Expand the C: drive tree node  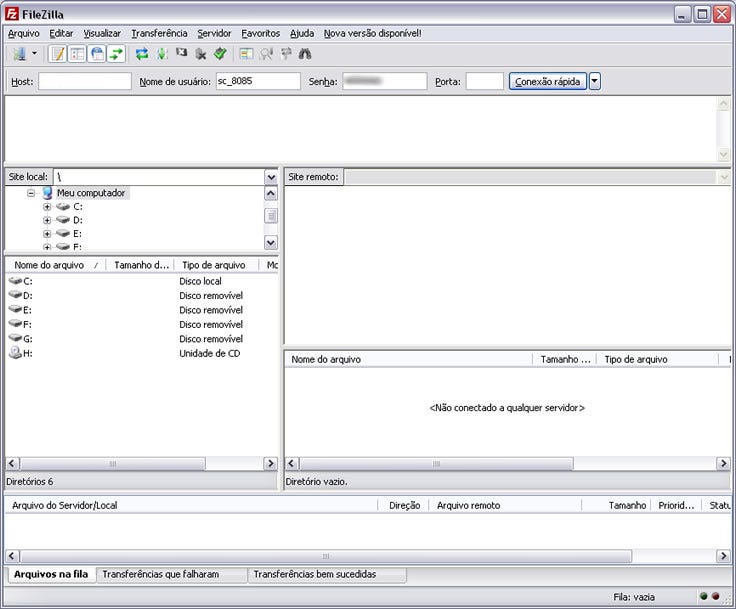(47, 207)
